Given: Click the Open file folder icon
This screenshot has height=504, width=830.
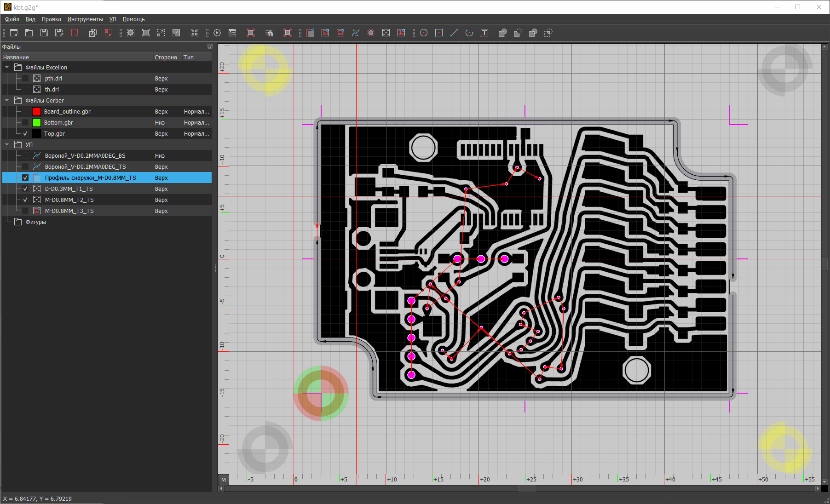Looking at the screenshot, I should point(29,33).
